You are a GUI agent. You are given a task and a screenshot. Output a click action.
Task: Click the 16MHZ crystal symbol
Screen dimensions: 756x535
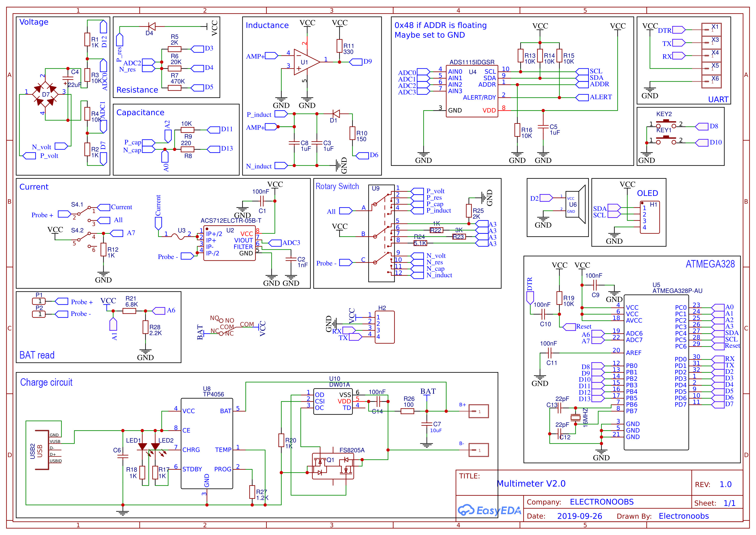point(575,418)
